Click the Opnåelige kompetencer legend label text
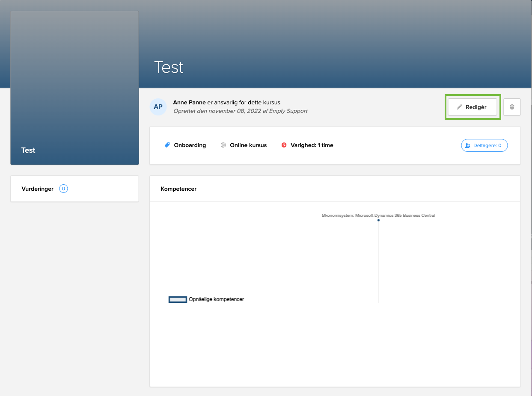 [x=216, y=299]
